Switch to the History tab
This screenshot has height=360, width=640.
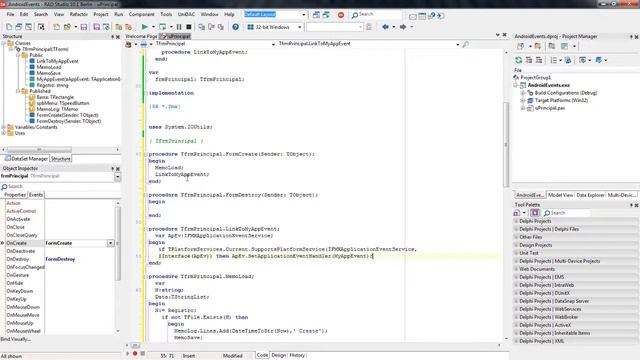[x=297, y=355]
